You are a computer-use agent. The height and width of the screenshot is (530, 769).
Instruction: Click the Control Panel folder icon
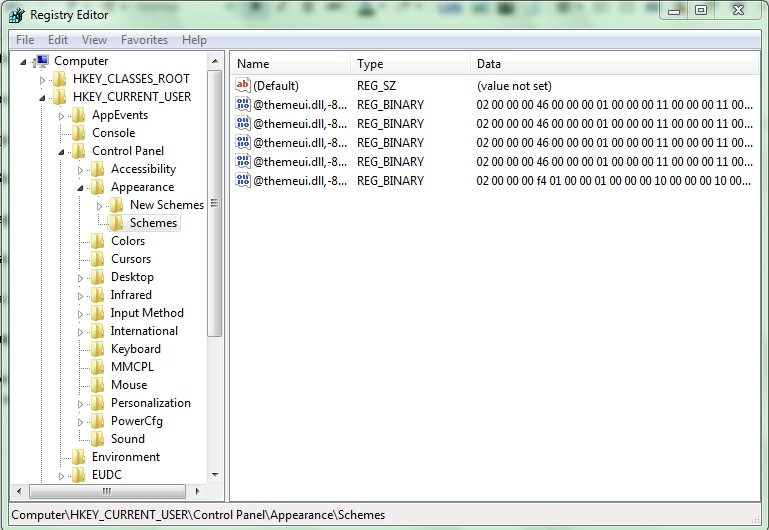(x=78, y=151)
